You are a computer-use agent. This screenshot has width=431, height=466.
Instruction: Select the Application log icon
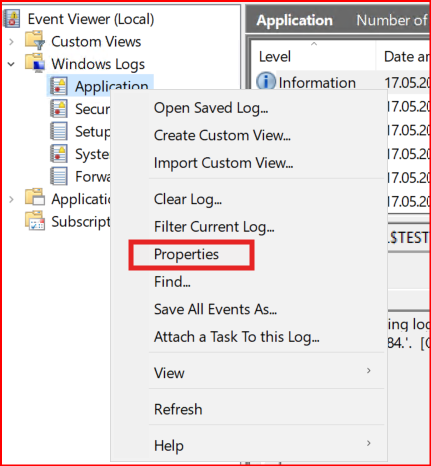[59, 86]
